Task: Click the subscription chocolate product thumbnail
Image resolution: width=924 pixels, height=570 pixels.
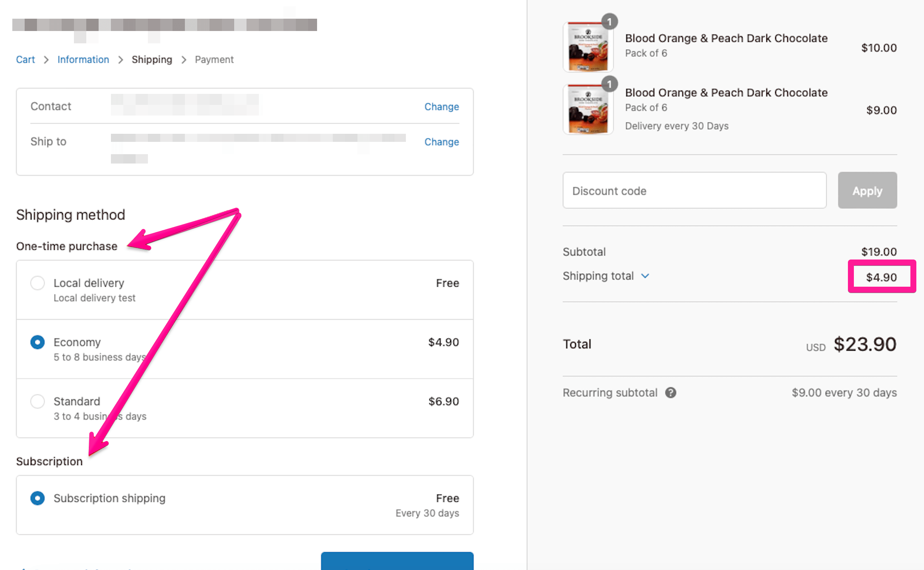Action: coord(588,109)
